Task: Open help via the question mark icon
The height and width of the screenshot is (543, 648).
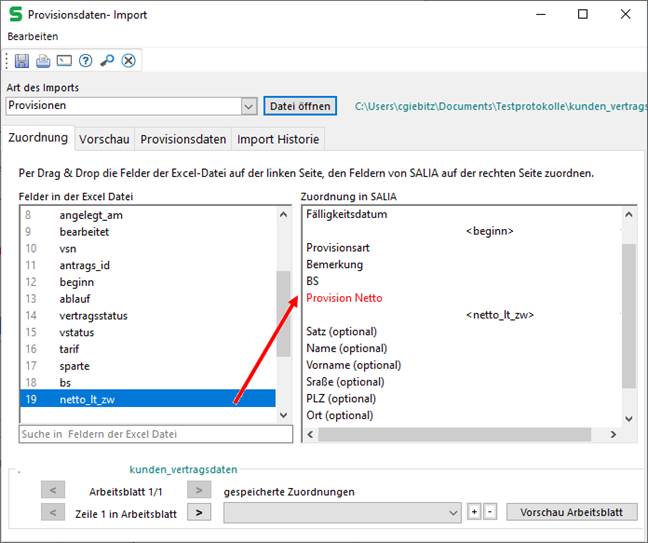Action: pyautogui.click(x=86, y=61)
